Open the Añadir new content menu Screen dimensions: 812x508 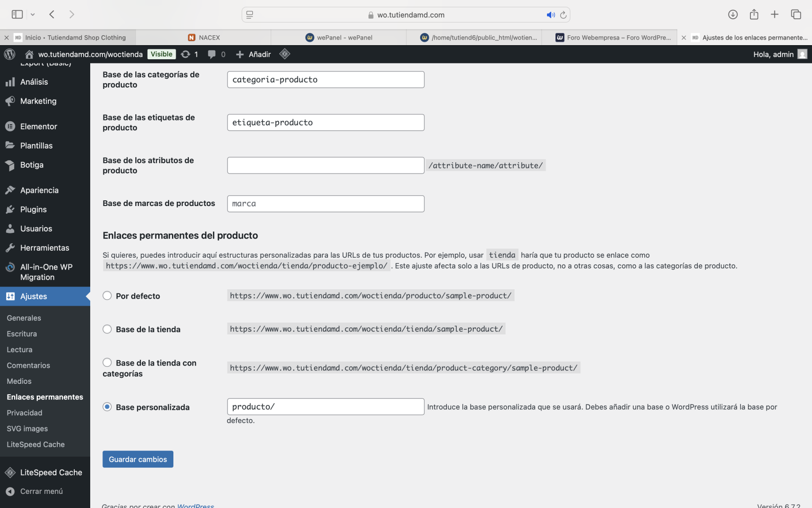pos(253,54)
